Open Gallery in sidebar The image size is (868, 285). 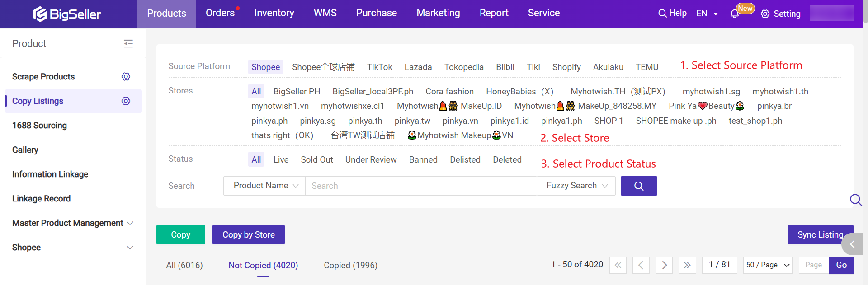tap(25, 150)
